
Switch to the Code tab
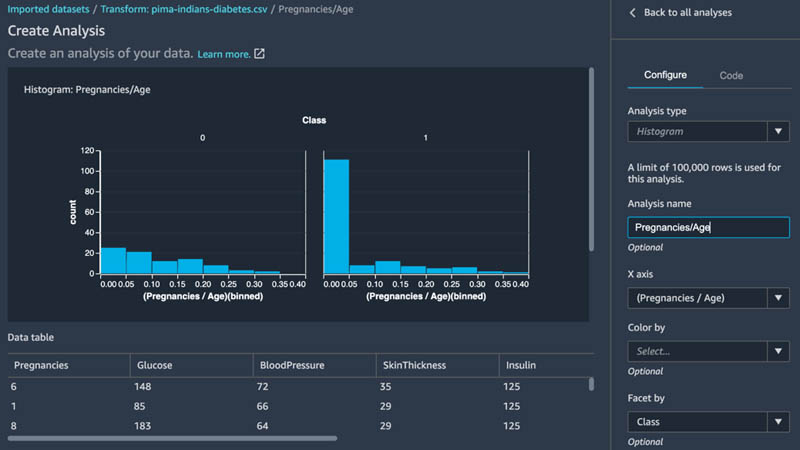click(731, 76)
